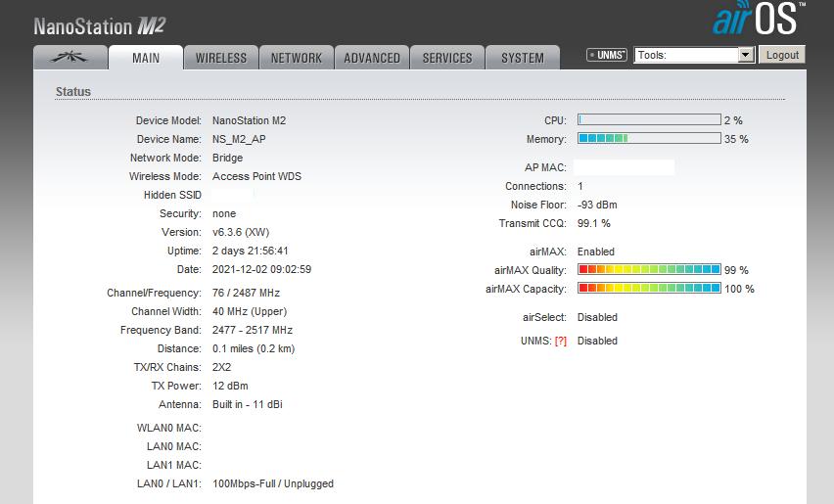Click the airOS logo
The width and height of the screenshot is (834, 504).
(x=759, y=19)
